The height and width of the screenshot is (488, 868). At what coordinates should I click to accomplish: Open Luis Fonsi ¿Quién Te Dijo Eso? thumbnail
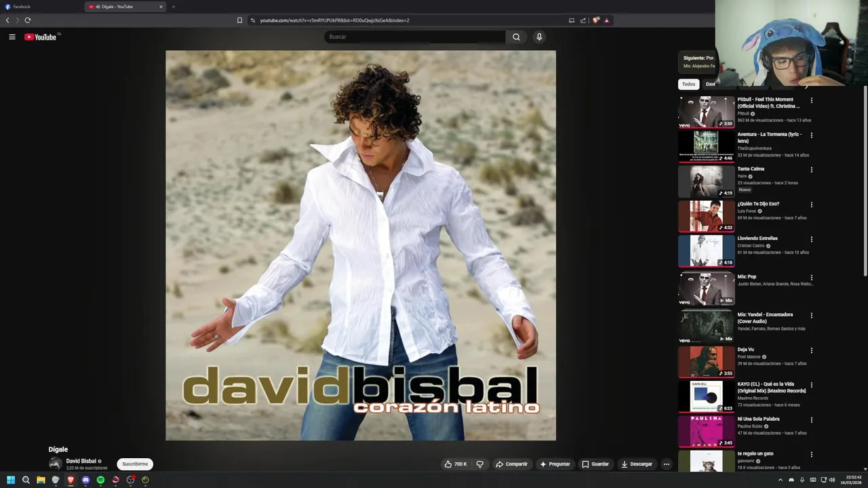(706, 216)
